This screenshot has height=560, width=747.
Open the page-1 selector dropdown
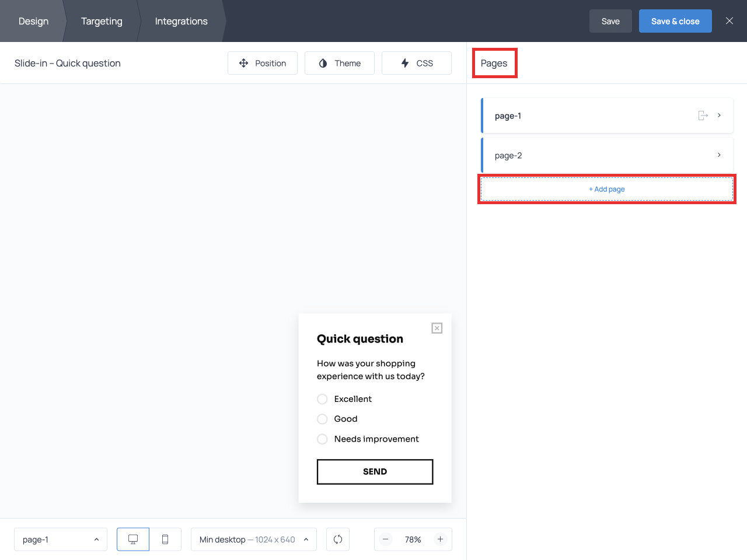[x=61, y=540]
